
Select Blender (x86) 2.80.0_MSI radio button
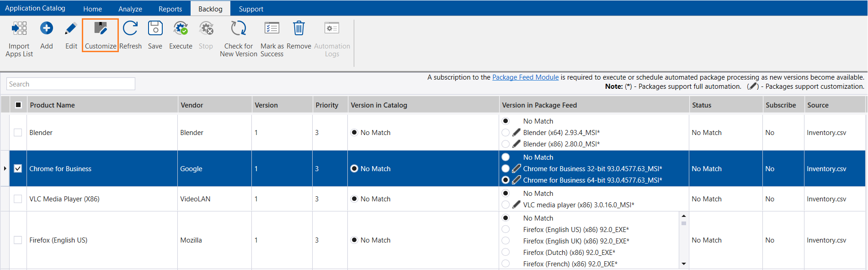point(506,144)
